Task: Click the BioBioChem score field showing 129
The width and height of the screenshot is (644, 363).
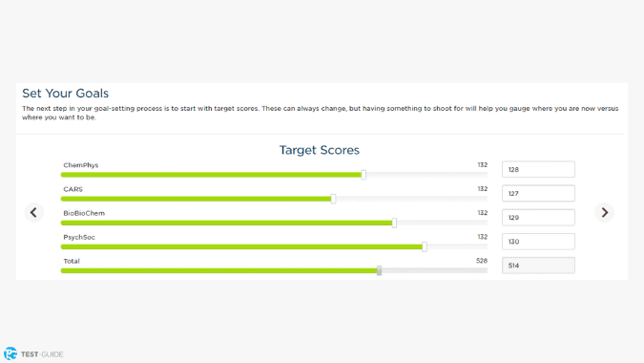Action: click(538, 218)
